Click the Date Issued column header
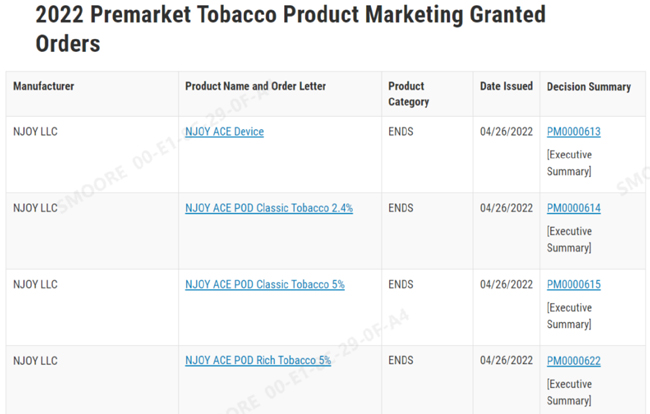 pos(506,87)
